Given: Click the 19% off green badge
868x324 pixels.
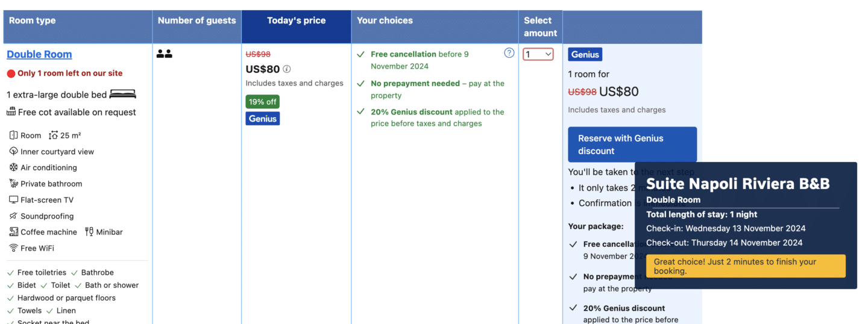Looking at the screenshot, I should point(262,102).
